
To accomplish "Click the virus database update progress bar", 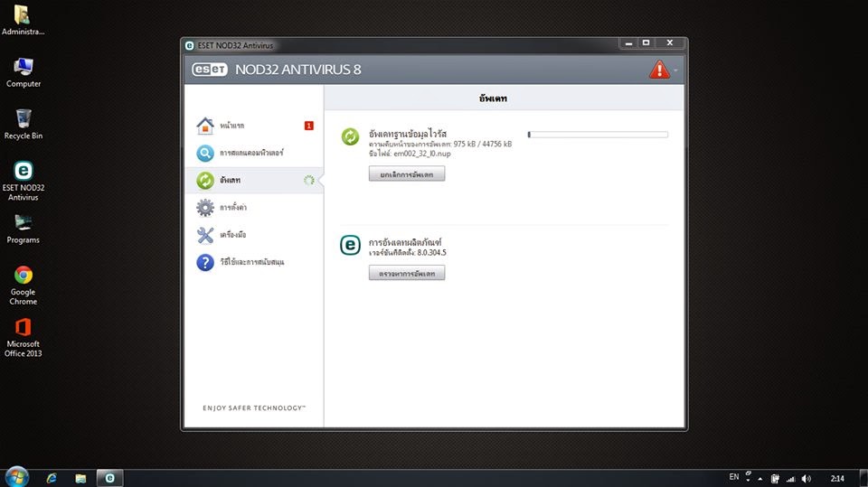I will [x=598, y=135].
